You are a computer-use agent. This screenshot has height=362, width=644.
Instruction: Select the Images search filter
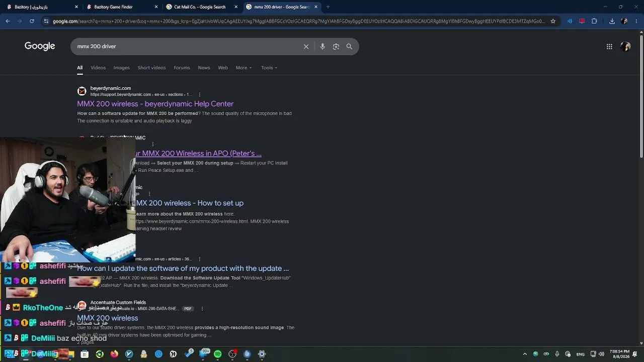coord(121,68)
